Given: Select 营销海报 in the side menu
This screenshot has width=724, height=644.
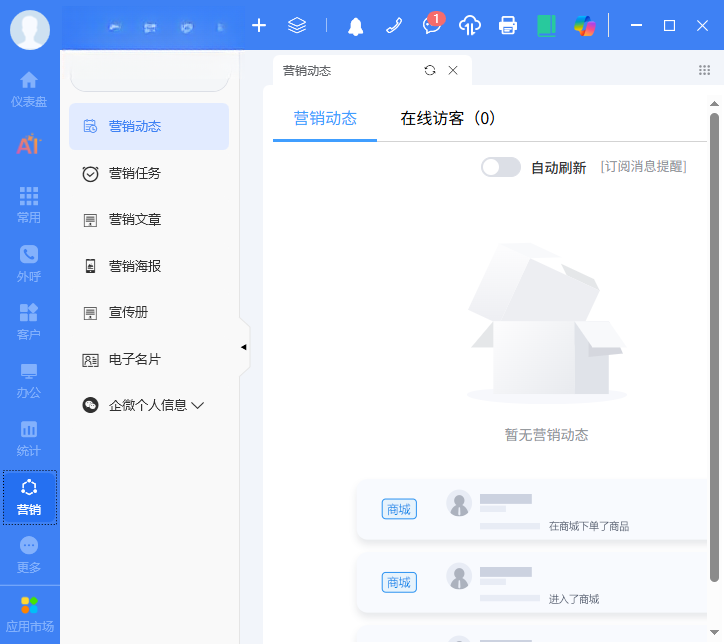Looking at the screenshot, I should 149,266.
